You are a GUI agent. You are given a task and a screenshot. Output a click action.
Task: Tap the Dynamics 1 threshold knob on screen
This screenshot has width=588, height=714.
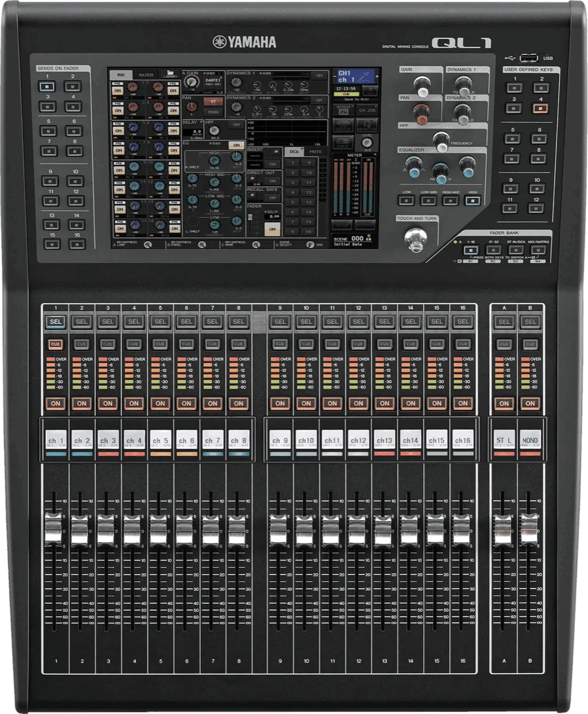[x=236, y=82]
